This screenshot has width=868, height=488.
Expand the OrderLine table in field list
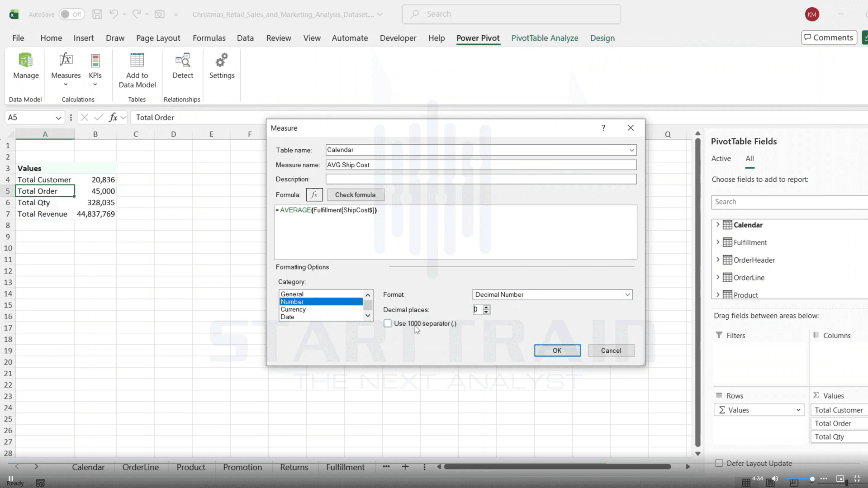click(718, 277)
